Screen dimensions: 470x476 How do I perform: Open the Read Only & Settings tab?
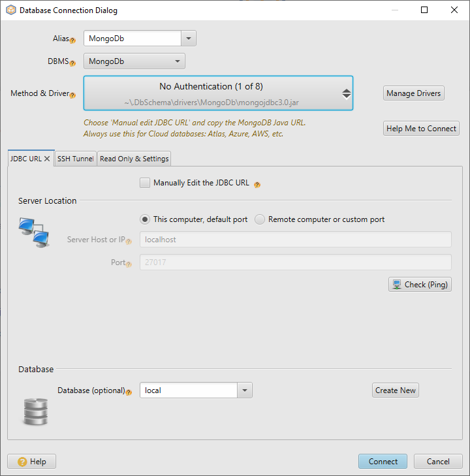[134, 159]
